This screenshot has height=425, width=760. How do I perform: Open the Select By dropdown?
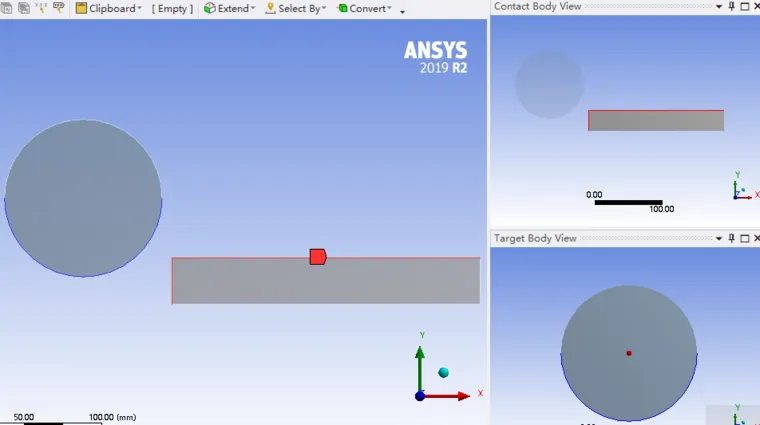296,8
